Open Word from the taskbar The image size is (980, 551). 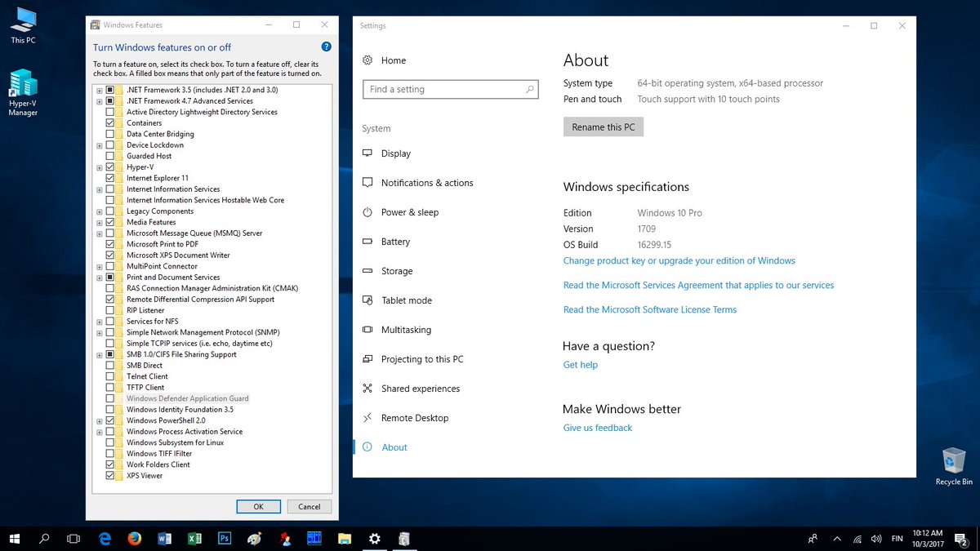tap(164, 539)
